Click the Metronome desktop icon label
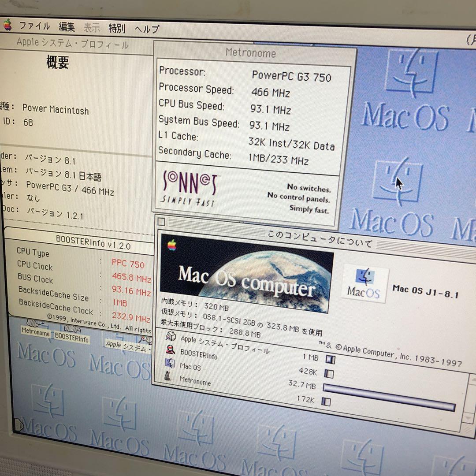The height and width of the screenshot is (476, 476). 36,332
